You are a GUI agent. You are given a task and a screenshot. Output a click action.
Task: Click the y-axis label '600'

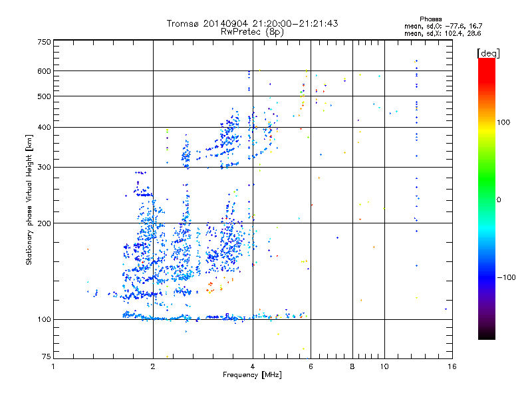pos(44,71)
